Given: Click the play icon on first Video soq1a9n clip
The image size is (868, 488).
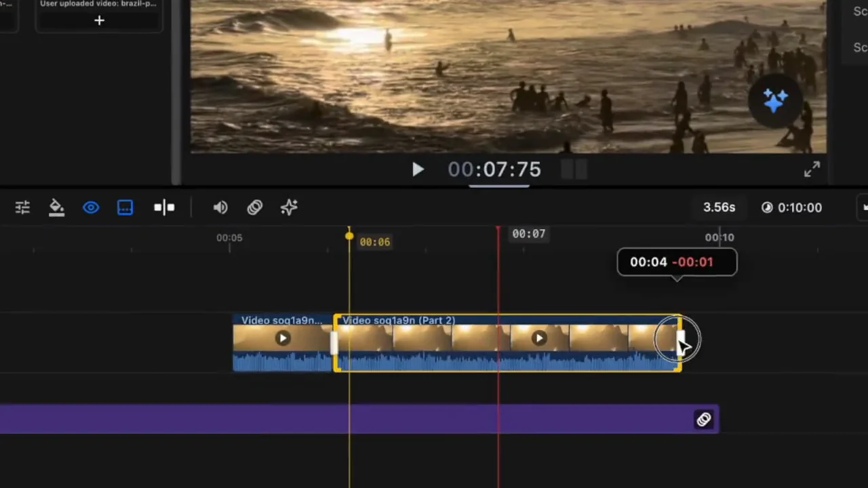Looking at the screenshot, I should [x=283, y=338].
